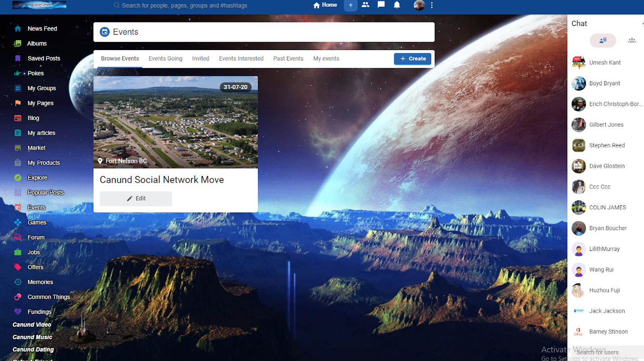644x361 pixels.
Task: Click the Popular Posts icon
Action: 18,192
